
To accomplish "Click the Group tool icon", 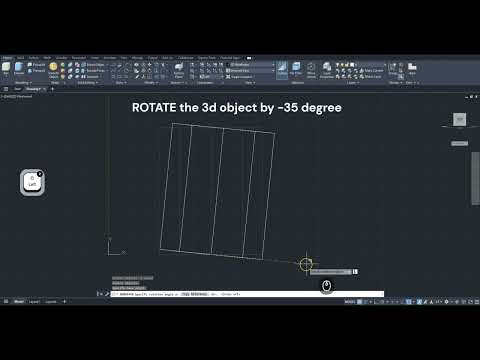I will (x=393, y=69).
